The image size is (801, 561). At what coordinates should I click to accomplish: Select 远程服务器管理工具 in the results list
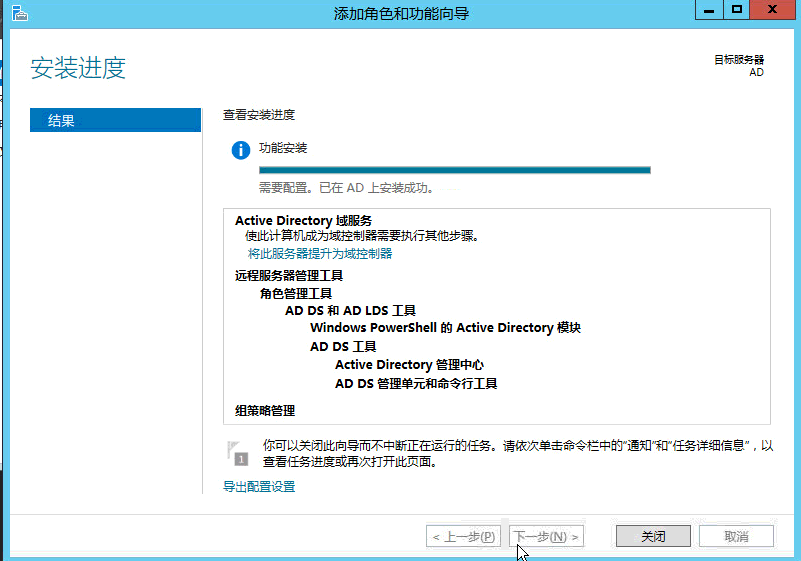(289, 276)
